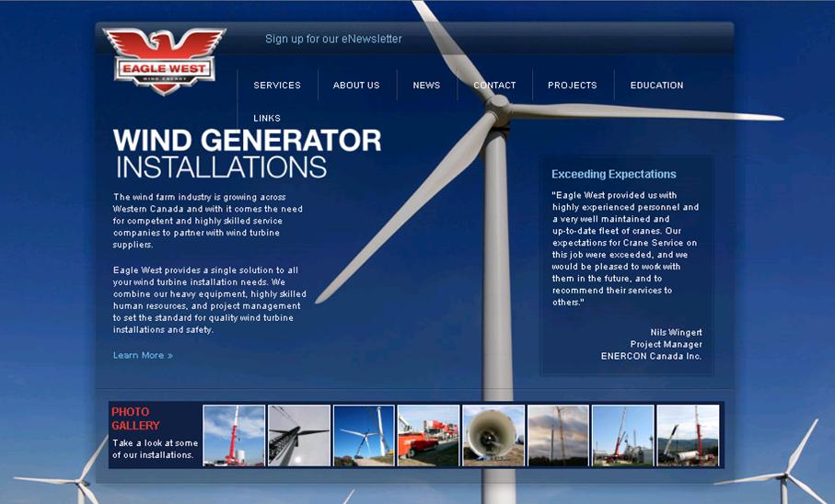Click the Learn More link
The height and width of the screenshot is (504, 835).
[143, 356]
